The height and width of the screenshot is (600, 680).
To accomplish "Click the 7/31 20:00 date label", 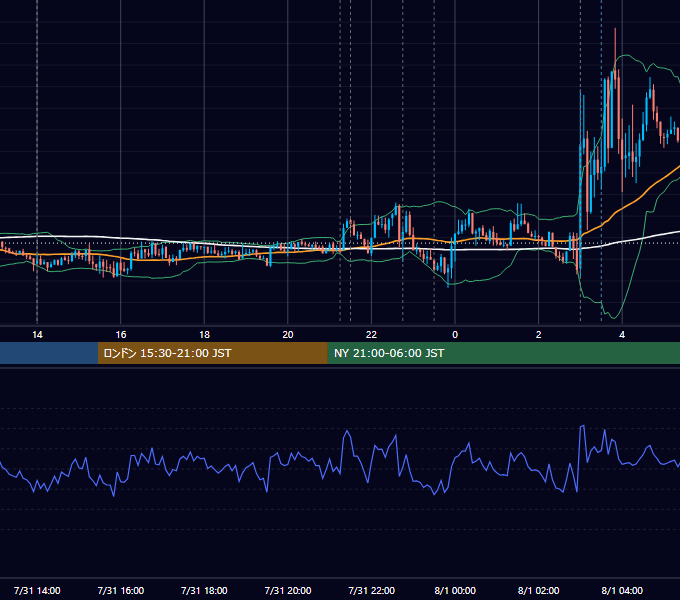I will coord(288,590).
